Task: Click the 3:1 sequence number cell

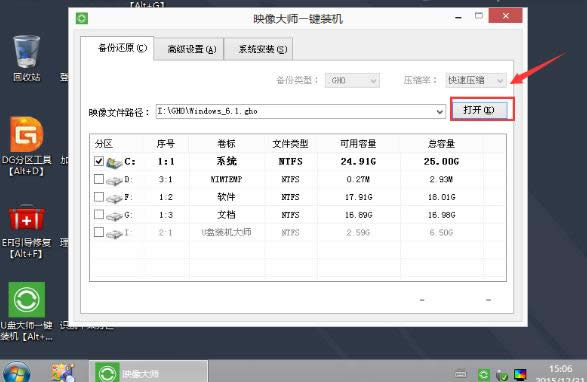Action: [165, 179]
